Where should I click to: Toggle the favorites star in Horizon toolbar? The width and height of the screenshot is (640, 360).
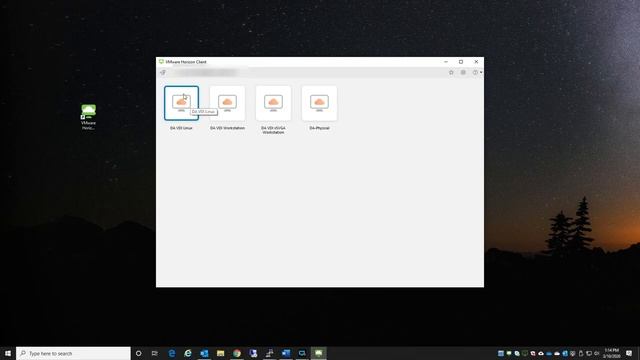[x=451, y=72]
